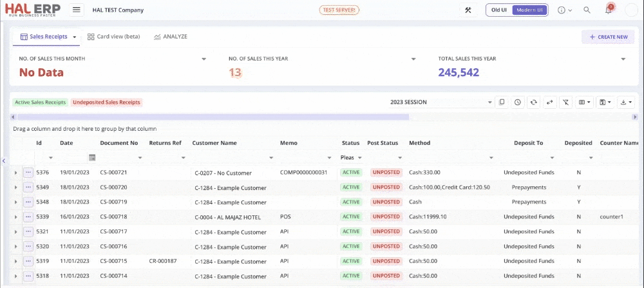The height and width of the screenshot is (288, 644).
Task: Open the notifications bell
Action: [608, 10]
